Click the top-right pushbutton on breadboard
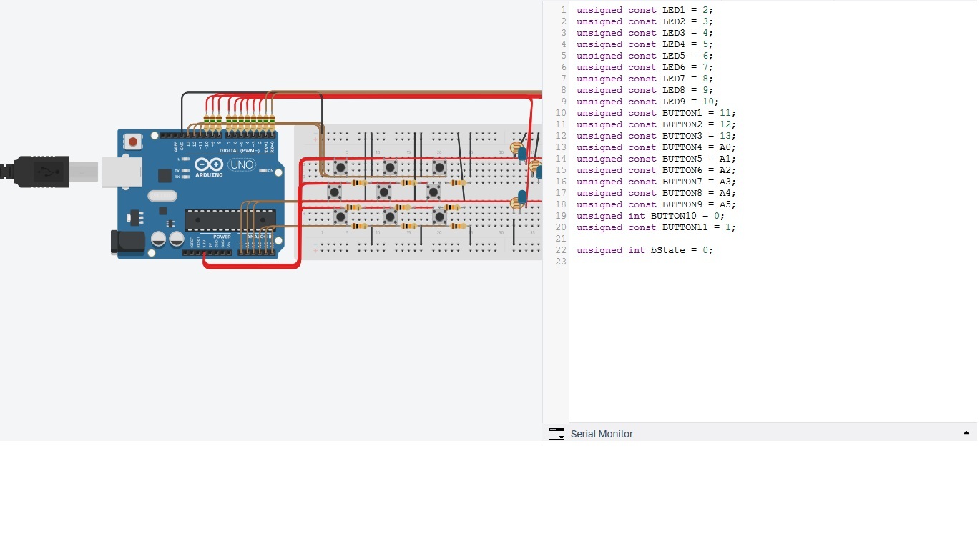 [x=439, y=168]
